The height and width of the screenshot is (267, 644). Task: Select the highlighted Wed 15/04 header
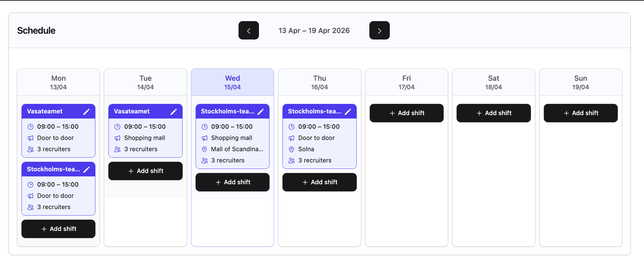(232, 82)
